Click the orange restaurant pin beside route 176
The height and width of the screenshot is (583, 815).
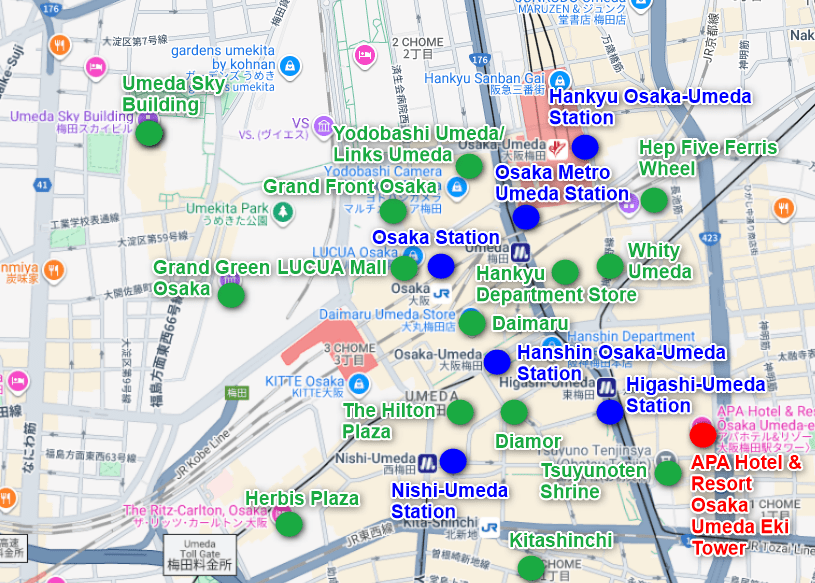pyautogui.click(x=60, y=46)
